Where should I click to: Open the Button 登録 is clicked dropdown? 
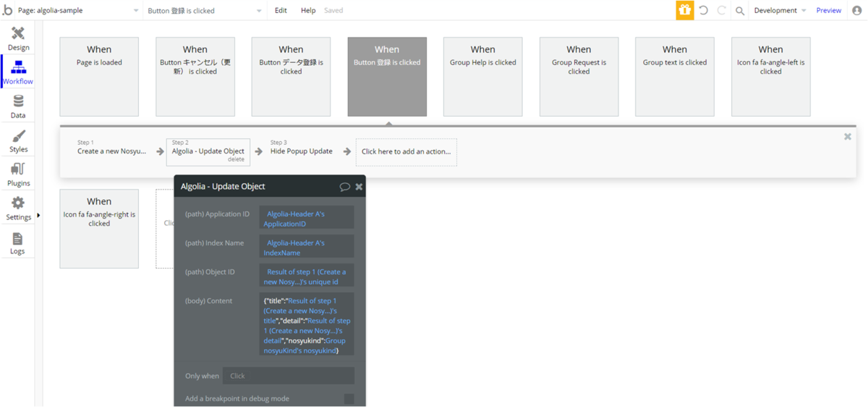point(205,10)
